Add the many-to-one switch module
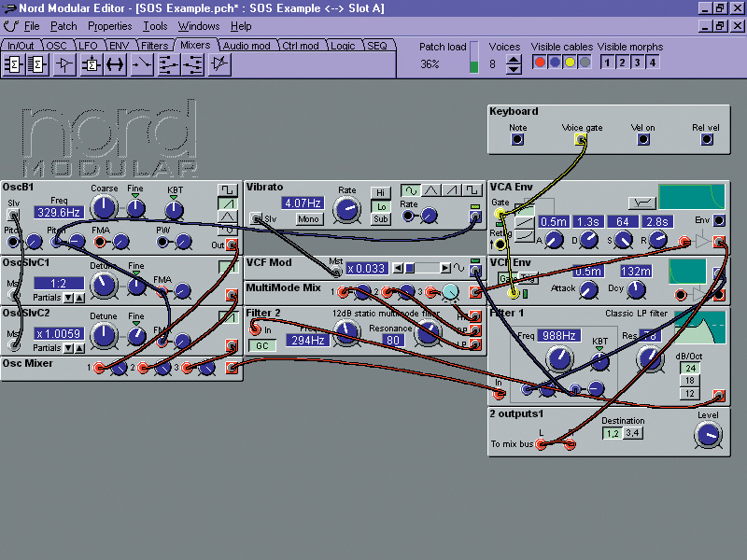The width and height of the screenshot is (747, 560). [x=168, y=64]
